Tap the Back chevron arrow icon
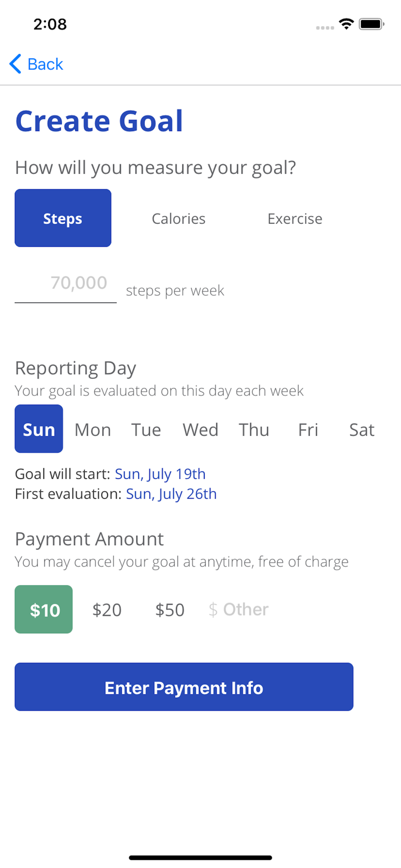The image size is (401, 868). click(x=15, y=64)
